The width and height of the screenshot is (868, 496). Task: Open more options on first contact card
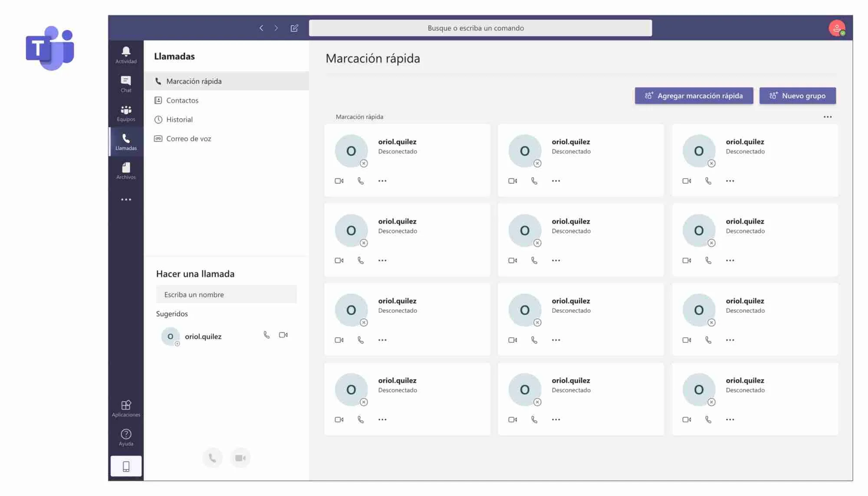click(382, 181)
